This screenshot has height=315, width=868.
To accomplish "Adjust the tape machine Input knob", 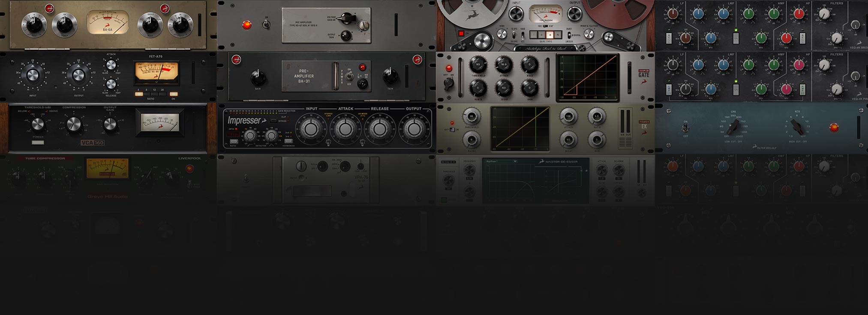I will tap(517, 13).
